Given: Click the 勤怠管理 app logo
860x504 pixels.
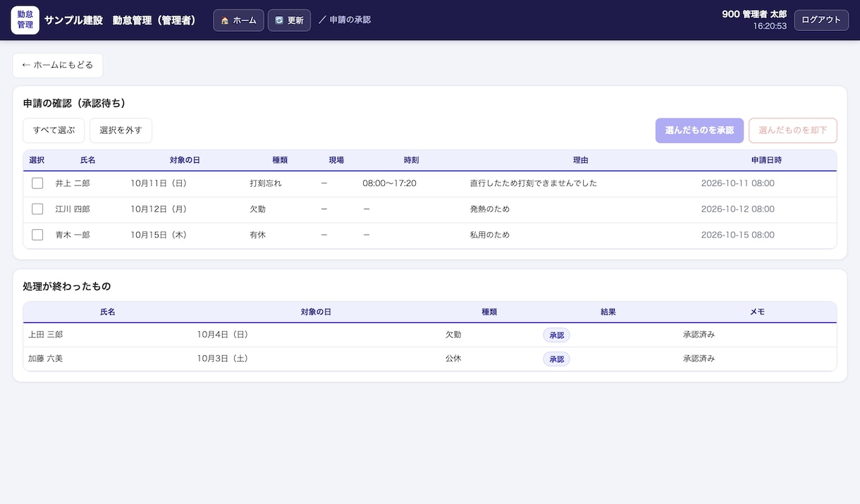Looking at the screenshot, I should [x=25, y=20].
